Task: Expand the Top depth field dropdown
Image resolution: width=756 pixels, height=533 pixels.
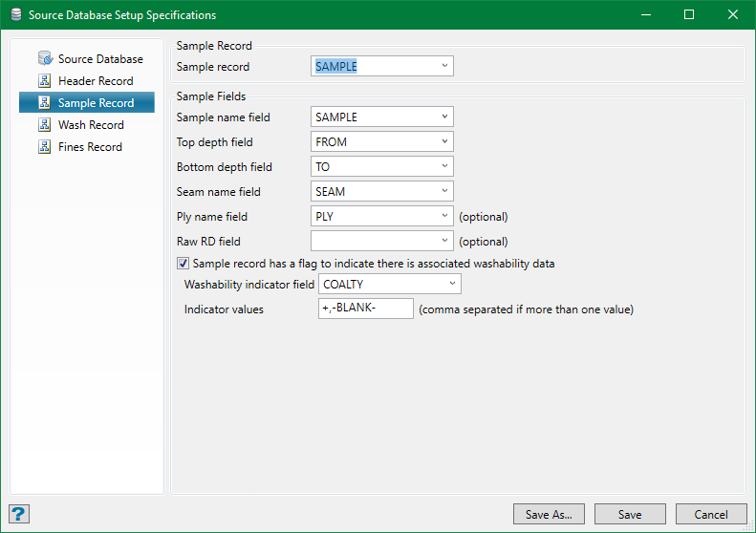Action: (444, 141)
